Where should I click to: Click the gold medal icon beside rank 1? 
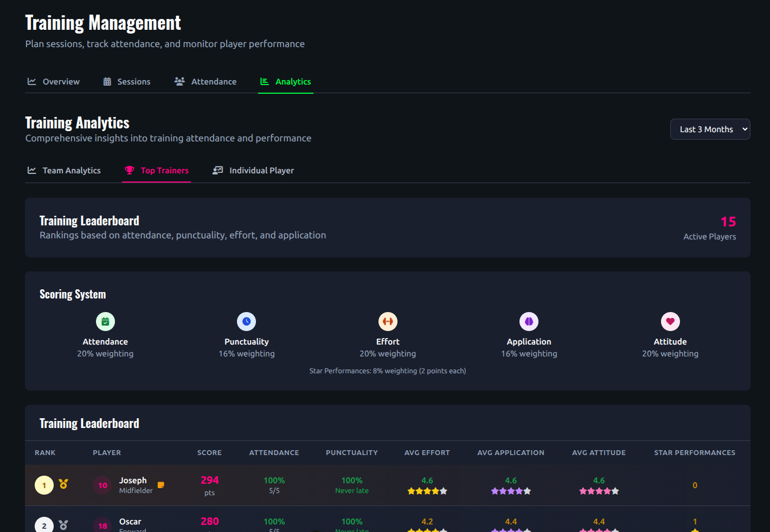coord(63,484)
